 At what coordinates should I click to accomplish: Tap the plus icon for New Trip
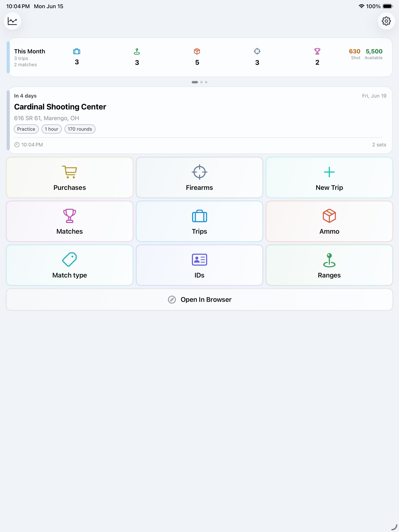point(329,172)
